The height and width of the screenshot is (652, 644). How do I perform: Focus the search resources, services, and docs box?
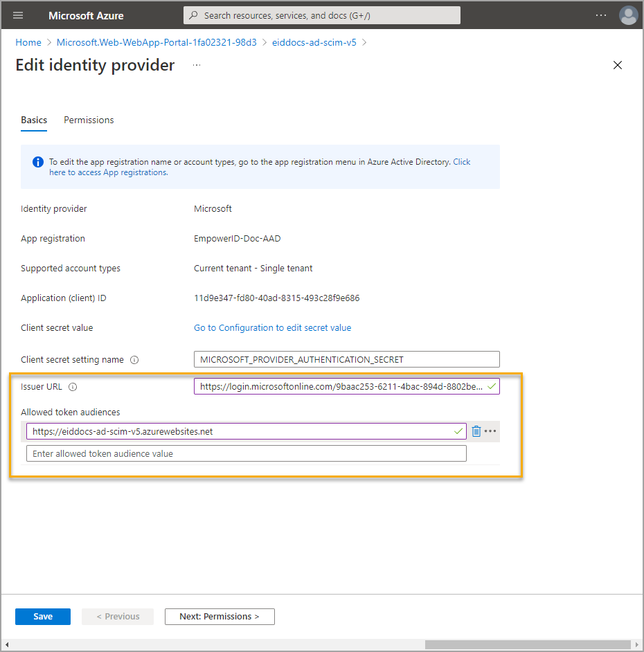pos(321,15)
